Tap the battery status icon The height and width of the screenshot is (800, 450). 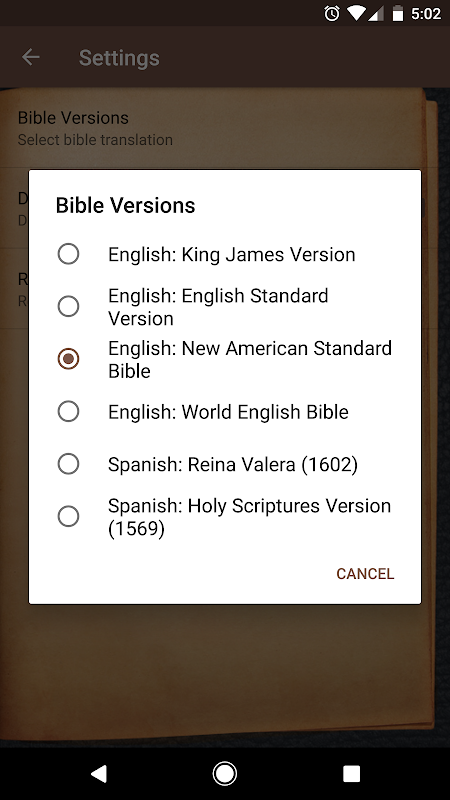398,14
